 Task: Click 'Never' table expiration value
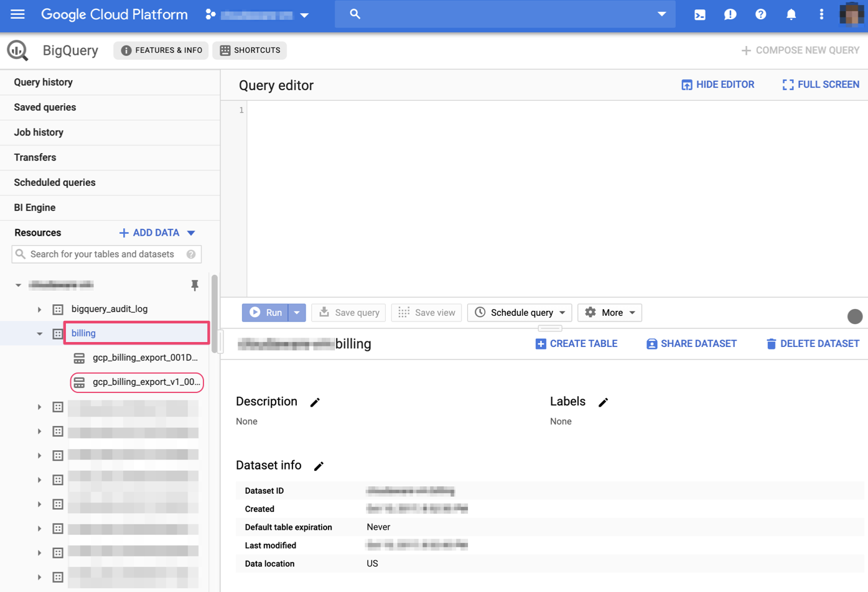[378, 527]
